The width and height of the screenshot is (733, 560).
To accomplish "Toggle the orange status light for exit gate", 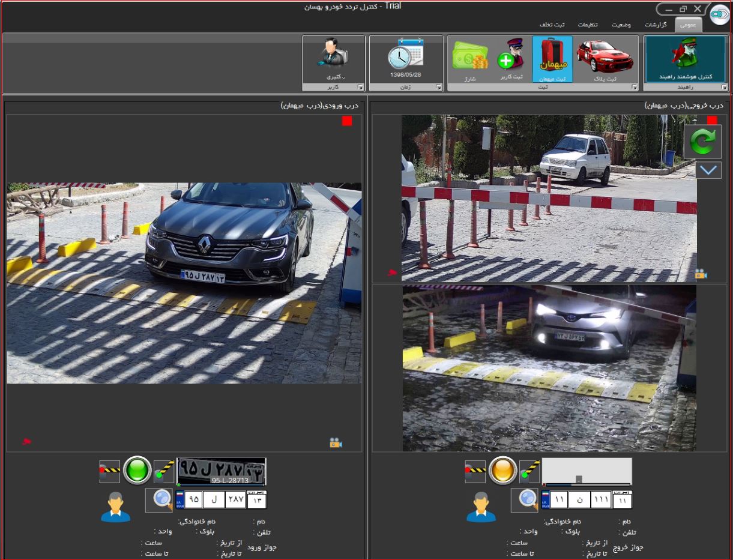I will click(502, 470).
